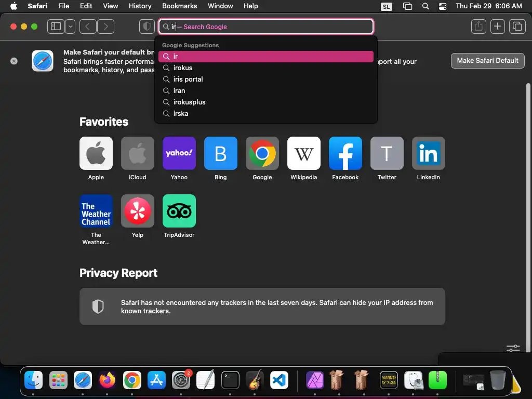Image resolution: width=532 pixels, height=399 pixels.
Task: Open the Safari menu
Action: 37,6
